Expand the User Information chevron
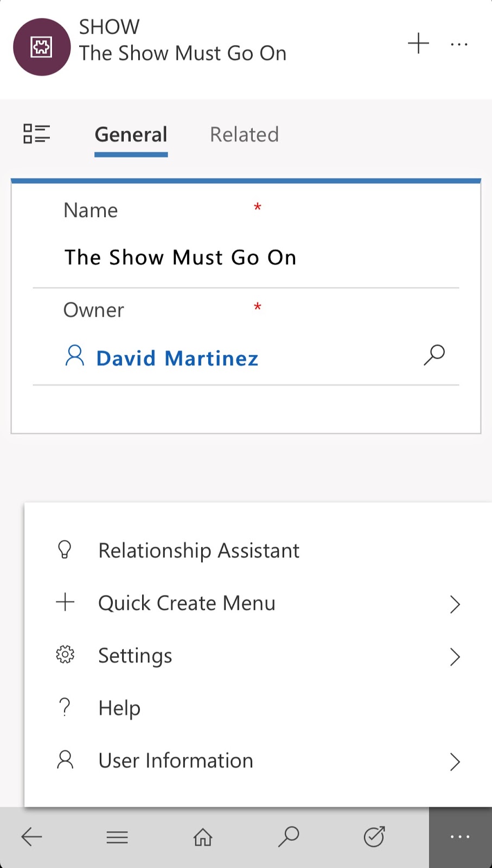This screenshot has height=868, width=492. click(x=455, y=762)
